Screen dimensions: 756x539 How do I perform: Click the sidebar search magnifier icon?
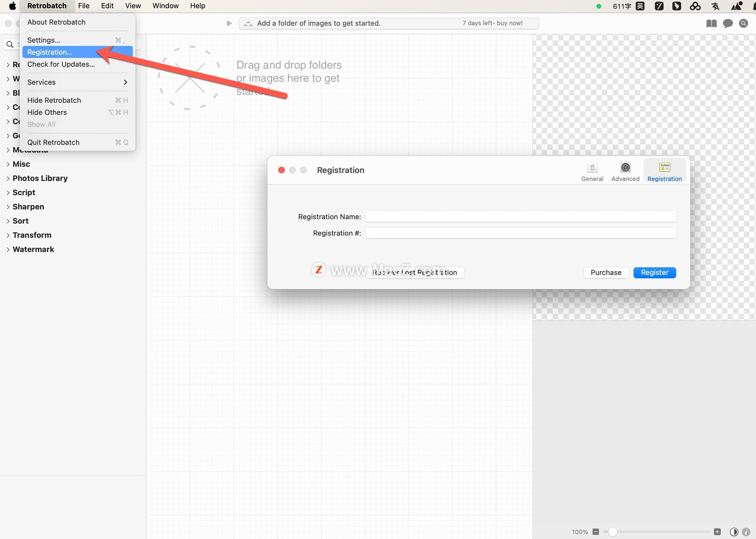(10, 44)
